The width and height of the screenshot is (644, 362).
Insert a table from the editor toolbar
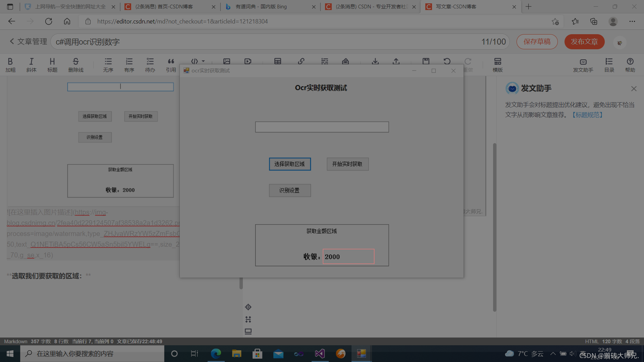[x=278, y=61]
